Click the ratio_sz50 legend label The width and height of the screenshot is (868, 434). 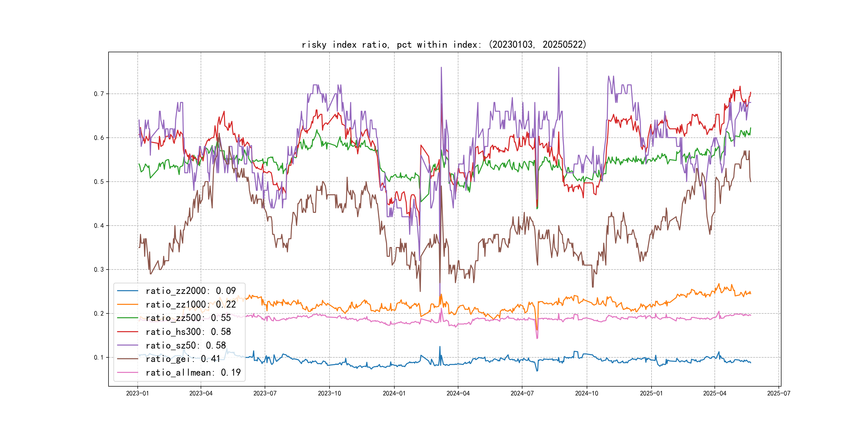click(x=186, y=345)
